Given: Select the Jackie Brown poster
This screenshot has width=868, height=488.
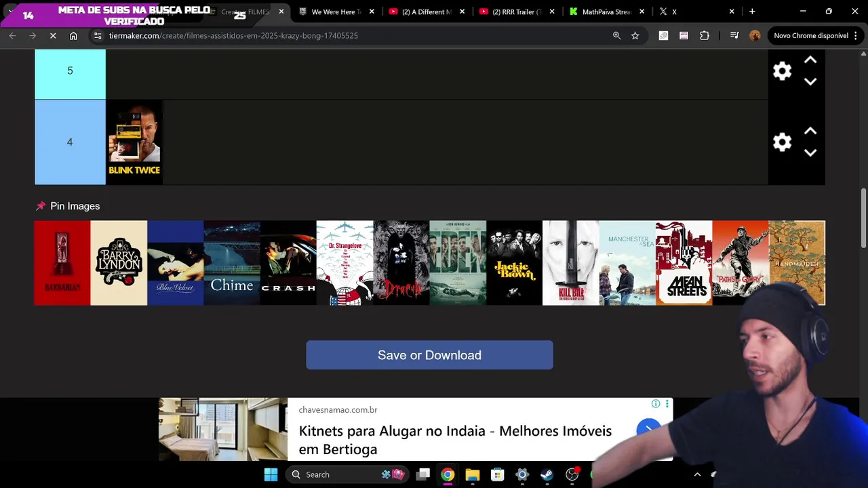Looking at the screenshot, I should (x=514, y=263).
